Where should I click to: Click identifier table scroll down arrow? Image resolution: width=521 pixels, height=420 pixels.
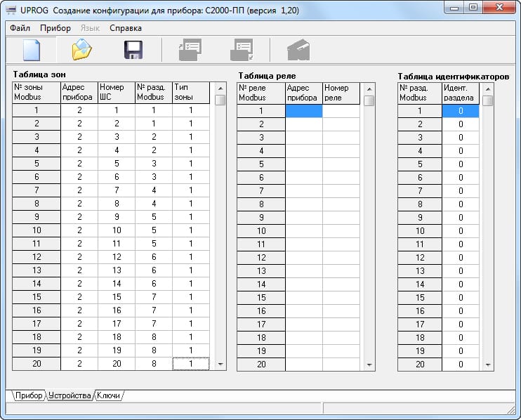[x=488, y=365]
